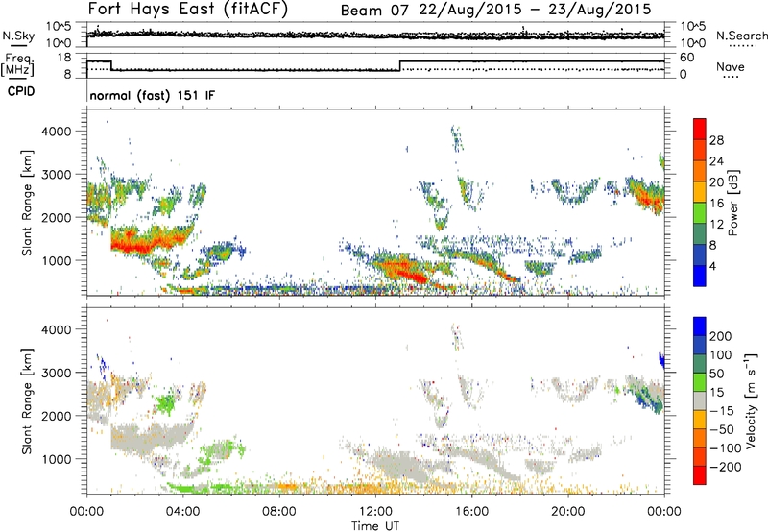
Task: Click the "12" value on the Power colorbar
Action: [x=716, y=225]
